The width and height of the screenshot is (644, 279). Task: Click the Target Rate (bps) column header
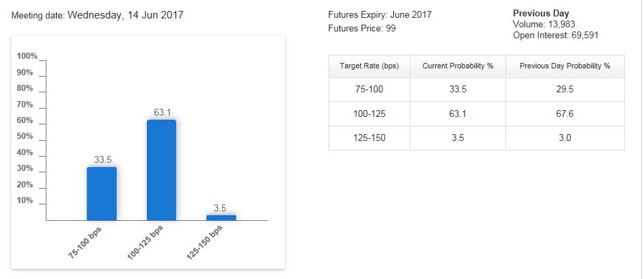point(369,66)
